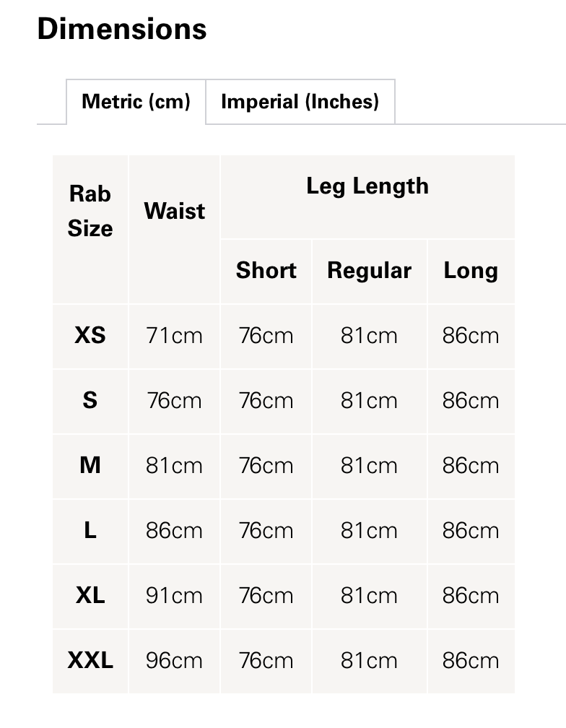Click the Long leg length subheader
The width and height of the screenshot is (566, 728).
click(471, 271)
